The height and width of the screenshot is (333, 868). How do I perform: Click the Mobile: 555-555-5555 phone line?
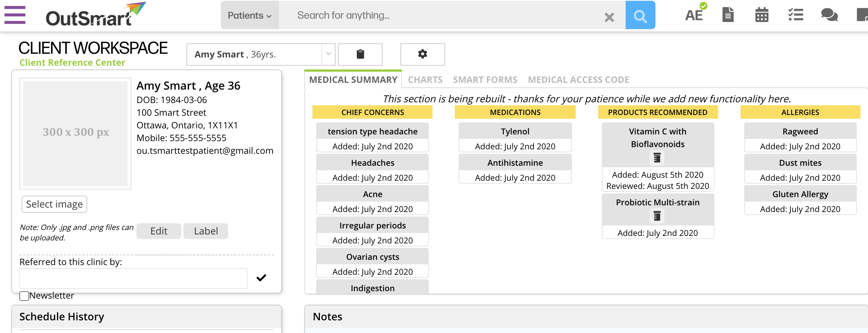pyautogui.click(x=181, y=138)
